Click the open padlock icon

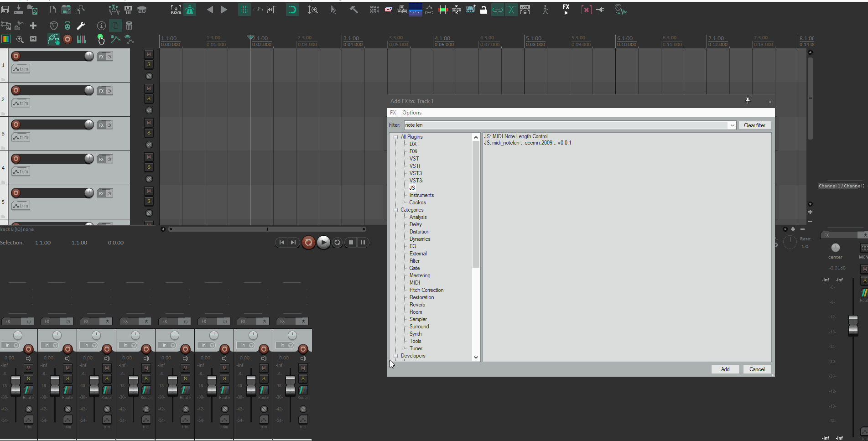[x=483, y=10]
